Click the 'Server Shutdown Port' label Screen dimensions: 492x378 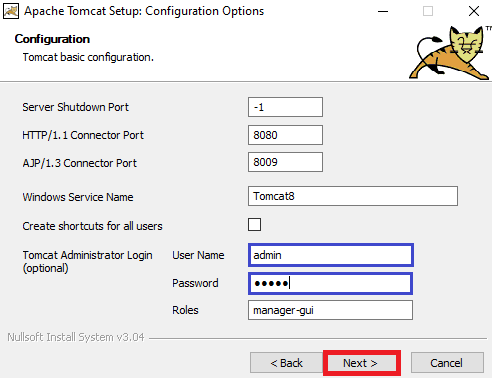[75, 107]
